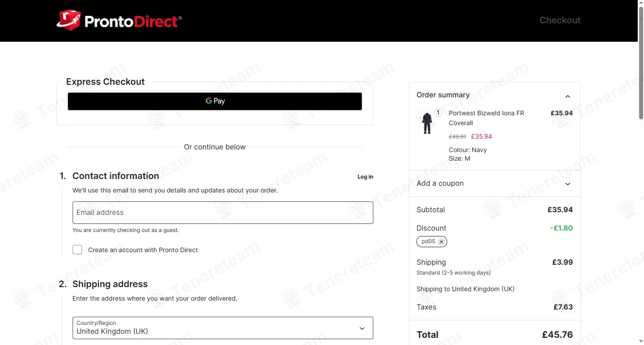644x345 pixels.
Task: Pay with the Google Pay button
Action: pyautogui.click(x=215, y=101)
